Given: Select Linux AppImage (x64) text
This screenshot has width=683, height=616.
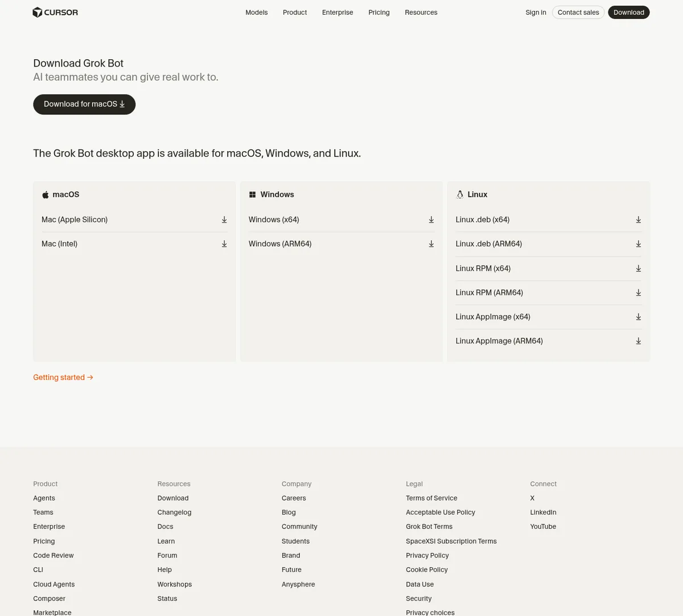Looking at the screenshot, I should [493, 317].
